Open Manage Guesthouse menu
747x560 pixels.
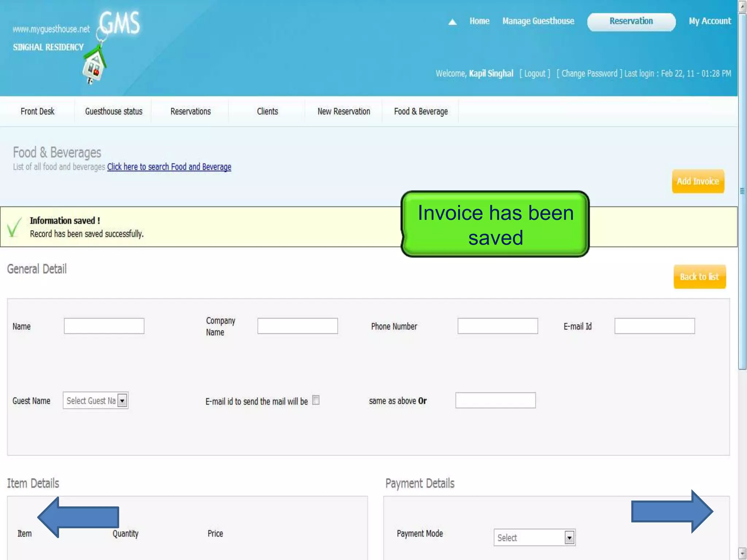[x=538, y=21]
